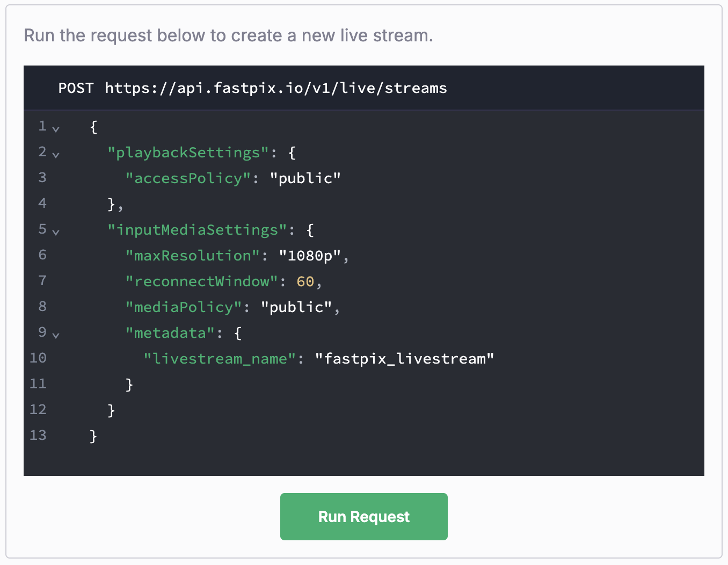Collapse the metadata block on line 9
The image size is (728, 565).
pyautogui.click(x=56, y=335)
